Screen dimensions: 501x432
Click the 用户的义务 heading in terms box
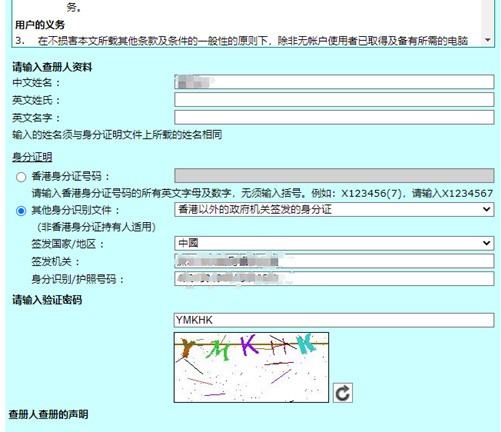[x=40, y=25]
